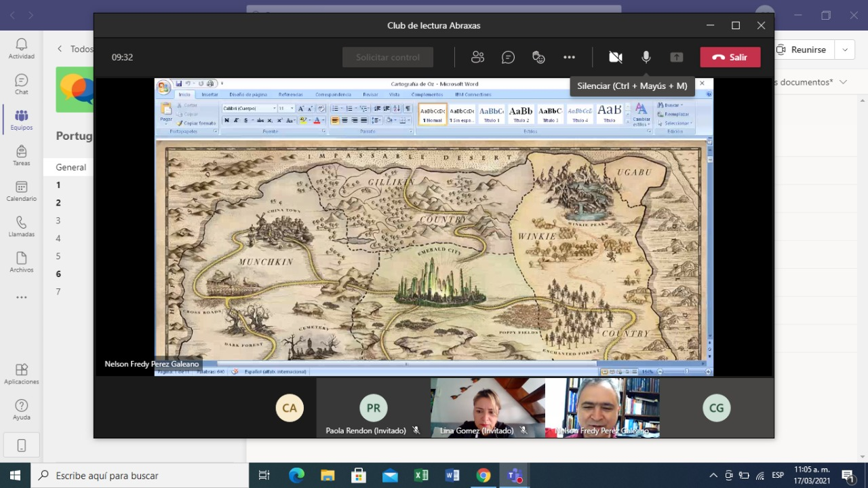Click the Windows taskbar search box

pyautogui.click(x=140, y=475)
